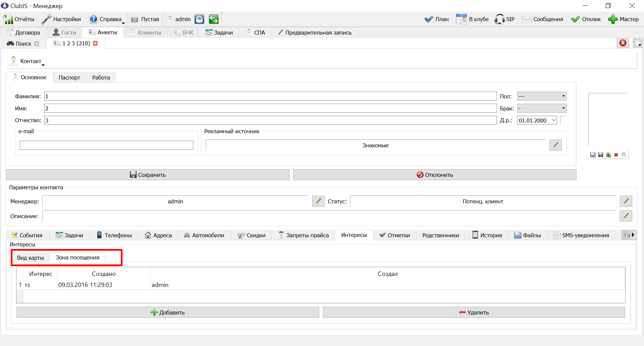The image size is (644, 346).
Task: Open План in top toolbar
Action: (437, 19)
